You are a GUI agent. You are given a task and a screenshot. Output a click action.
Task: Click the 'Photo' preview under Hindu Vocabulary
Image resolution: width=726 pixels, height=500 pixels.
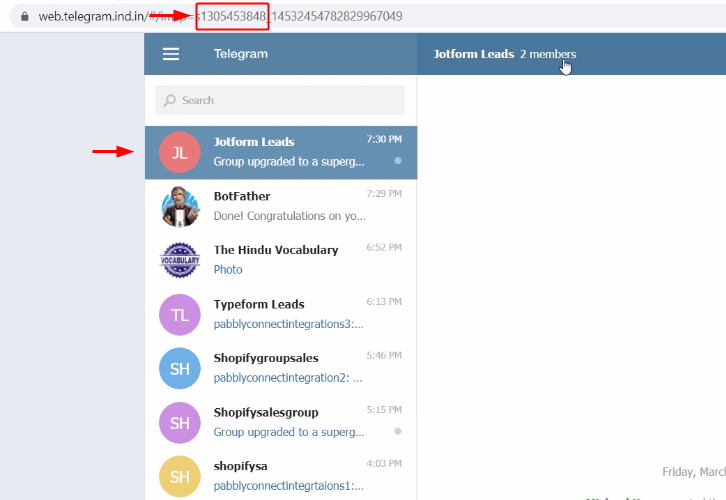(228, 269)
